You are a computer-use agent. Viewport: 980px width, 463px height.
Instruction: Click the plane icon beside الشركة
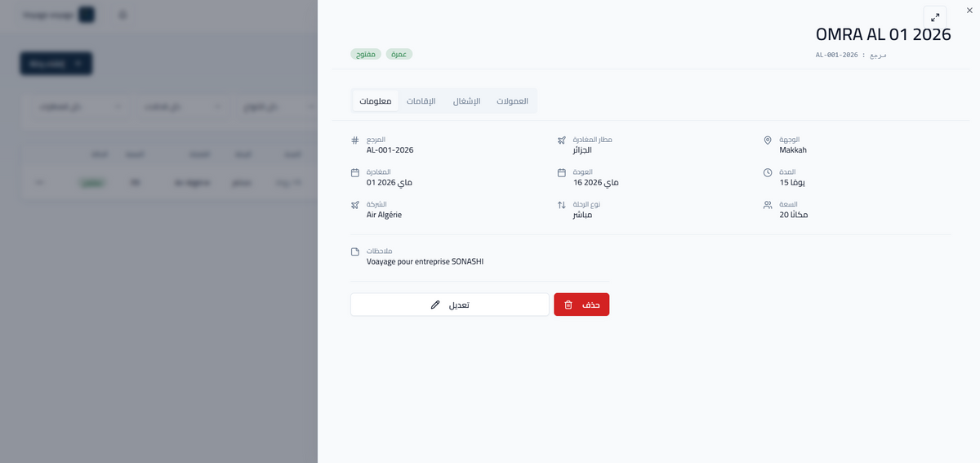[x=355, y=205]
